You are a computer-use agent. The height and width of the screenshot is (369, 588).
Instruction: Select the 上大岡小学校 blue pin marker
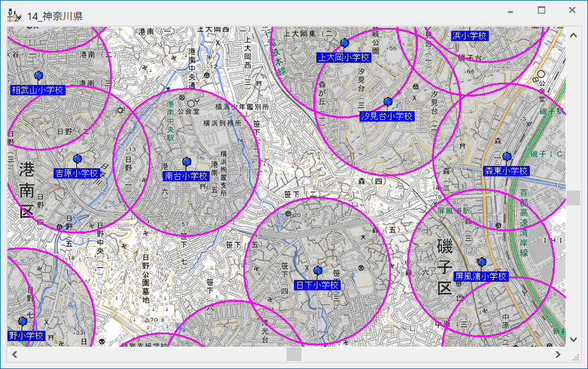point(345,43)
